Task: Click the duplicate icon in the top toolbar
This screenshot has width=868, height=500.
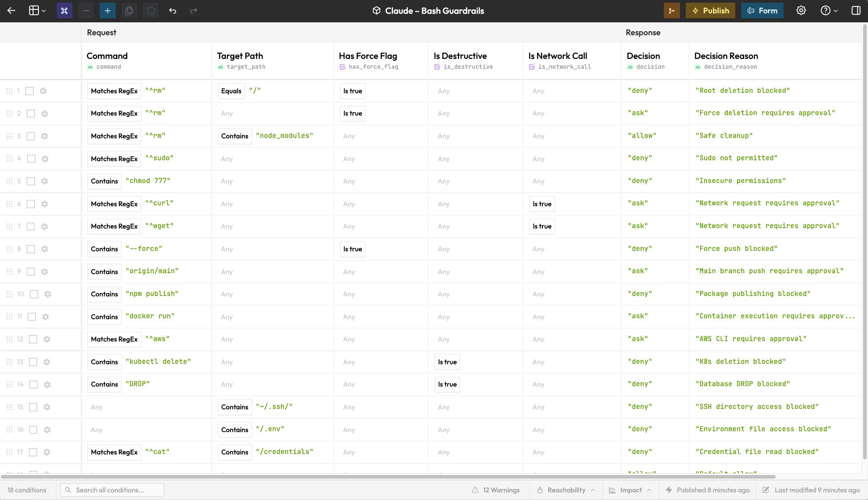Action: [130, 10]
